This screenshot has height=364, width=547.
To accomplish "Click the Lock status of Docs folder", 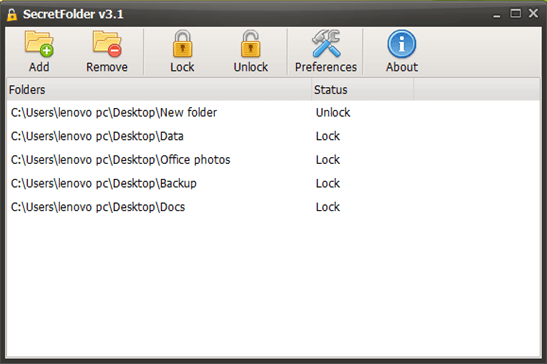I will pyautogui.click(x=328, y=207).
